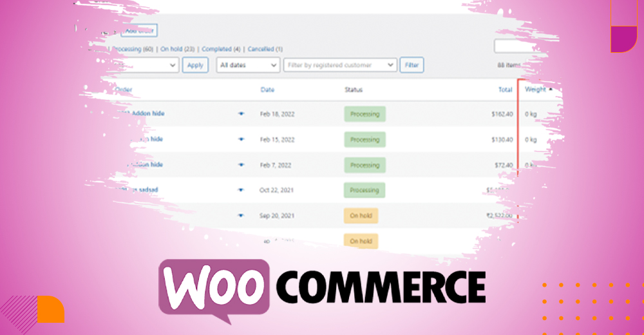Click the Processing badge in Feb 18, 2022 row
The height and width of the screenshot is (335, 644).
[365, 114]
